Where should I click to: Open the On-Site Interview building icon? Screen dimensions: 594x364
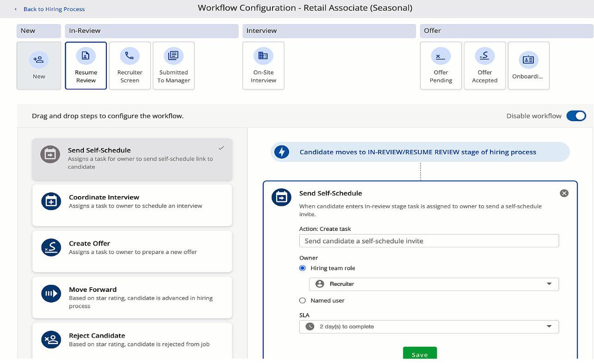(x=263, y=56)
